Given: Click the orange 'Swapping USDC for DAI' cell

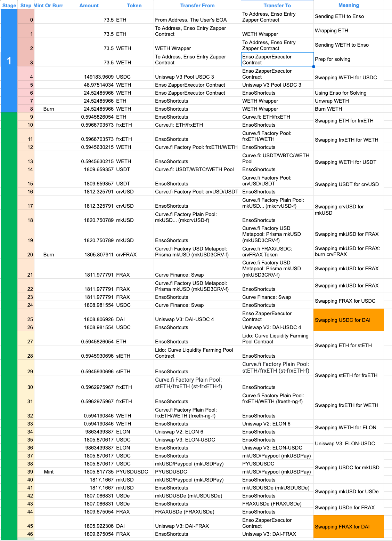Looking at the screenshot, I should (349, 320).
